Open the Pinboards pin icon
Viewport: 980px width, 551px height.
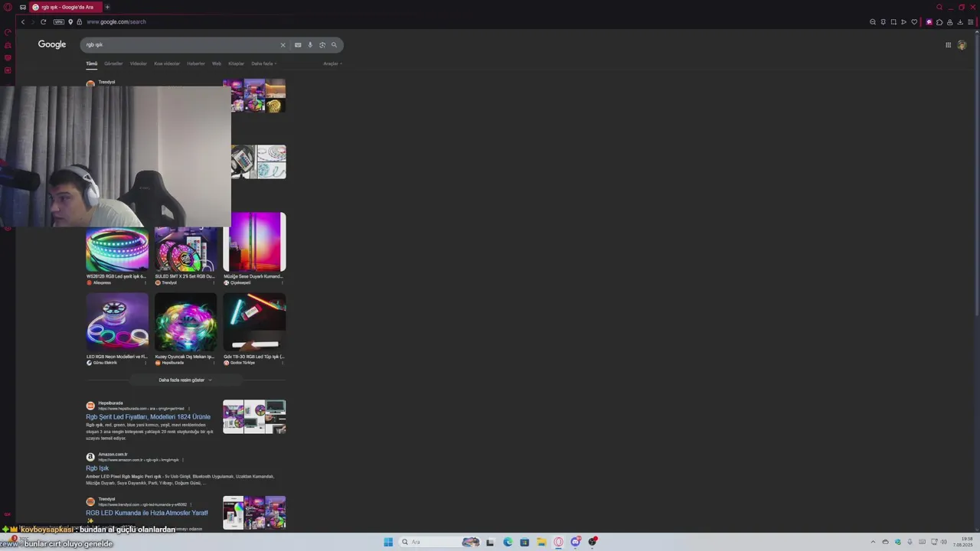tap(884, 22)
